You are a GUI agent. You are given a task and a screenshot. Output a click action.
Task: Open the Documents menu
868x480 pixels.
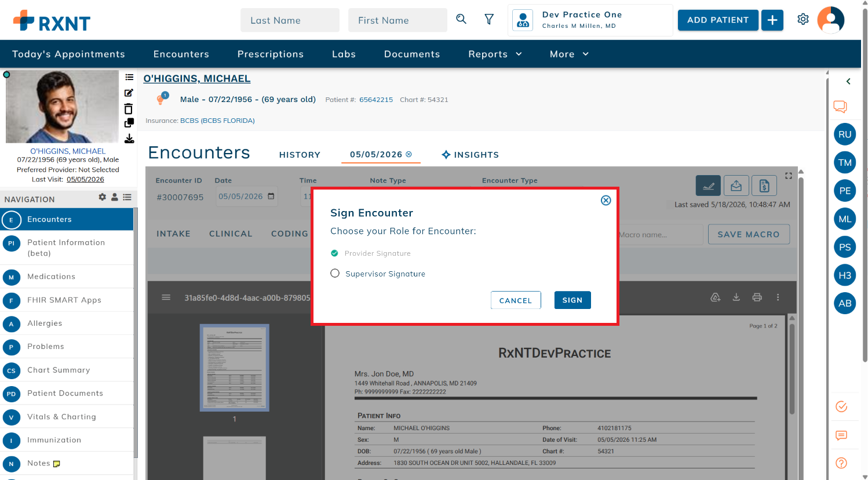point(412,54)
